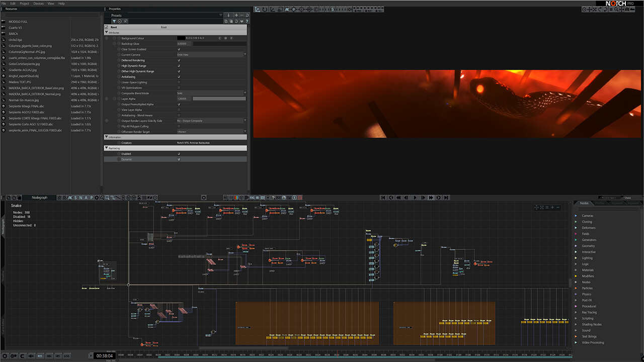Adjust the Layer Alpha slider
Screen dimensions: 644x362
tap(219, 99)
